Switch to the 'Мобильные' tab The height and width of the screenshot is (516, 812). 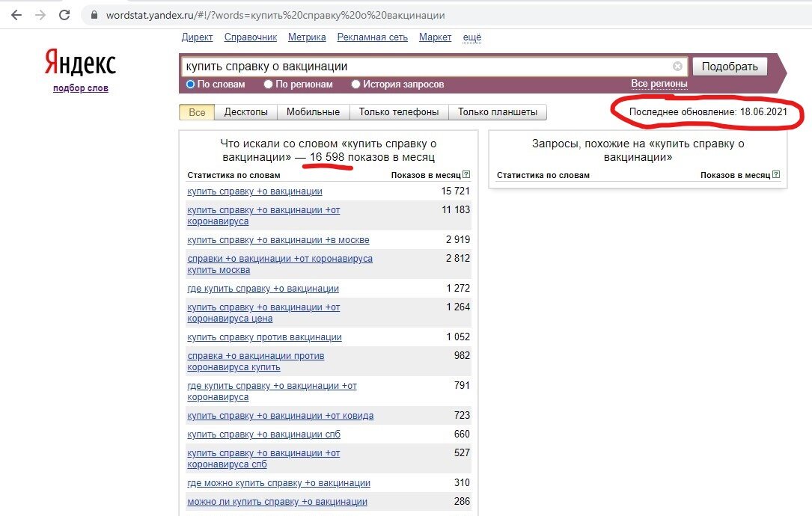click(314, 112)
